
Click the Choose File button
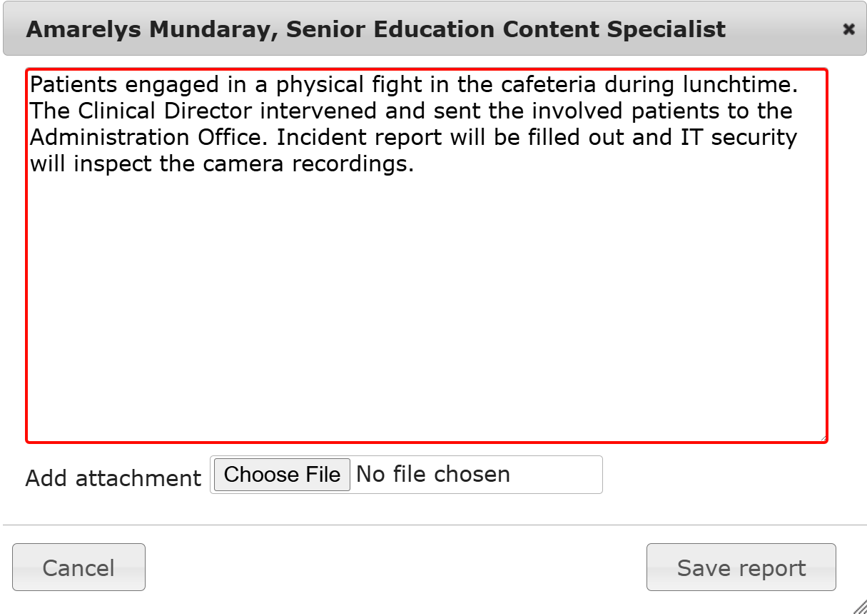[x=282, y=475]
